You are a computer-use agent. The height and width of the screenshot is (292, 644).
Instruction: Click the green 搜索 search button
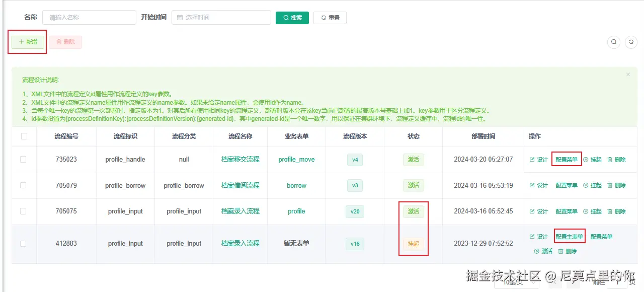tap(292, 18)
